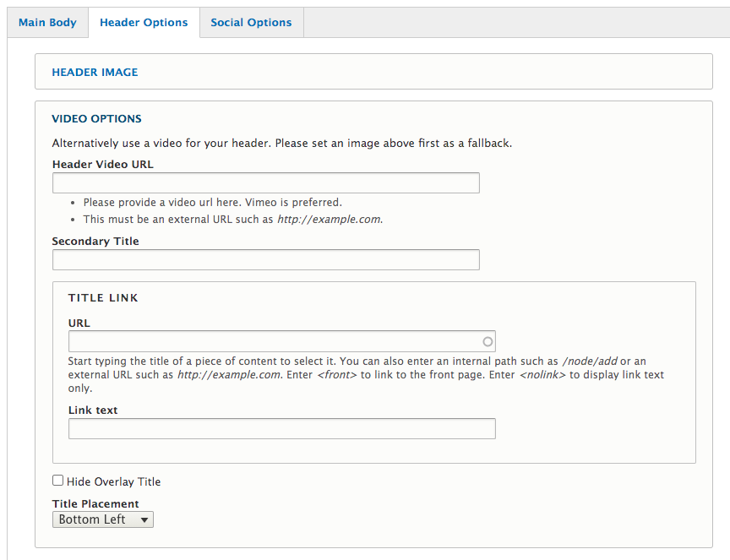The height and width of the screenshot is (560, 730).
Task: Click the Title Link URL autocomplete field
Action: 275,341
